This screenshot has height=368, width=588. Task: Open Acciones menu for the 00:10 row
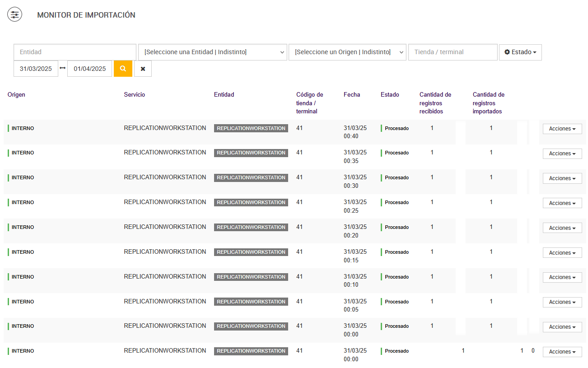tap(562, 277)
